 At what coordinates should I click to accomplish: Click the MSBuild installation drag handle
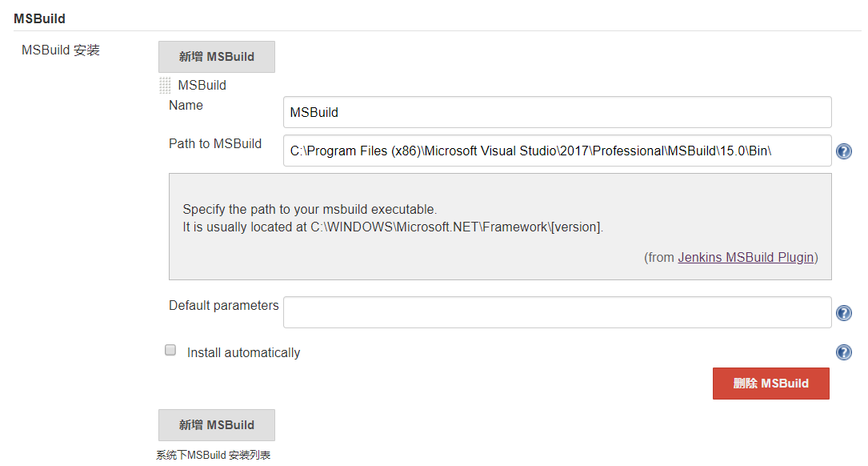(165, 86)
